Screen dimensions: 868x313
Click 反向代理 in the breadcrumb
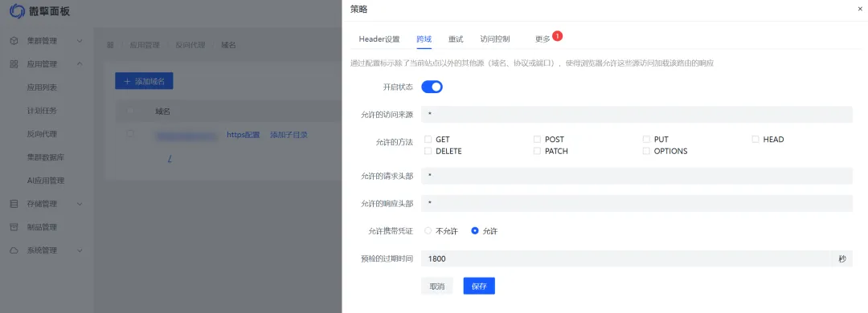(190, 46)
